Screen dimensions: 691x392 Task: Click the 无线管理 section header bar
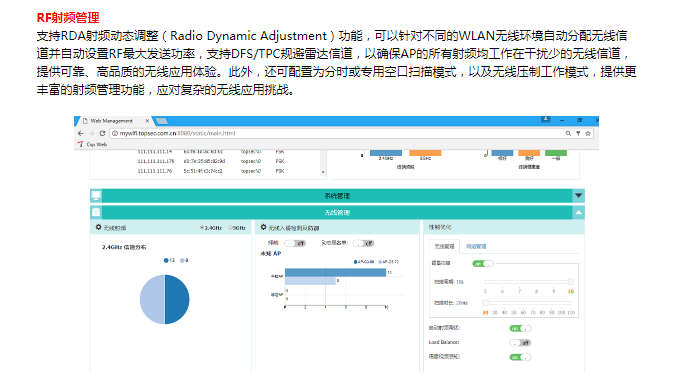pos(337,212)
